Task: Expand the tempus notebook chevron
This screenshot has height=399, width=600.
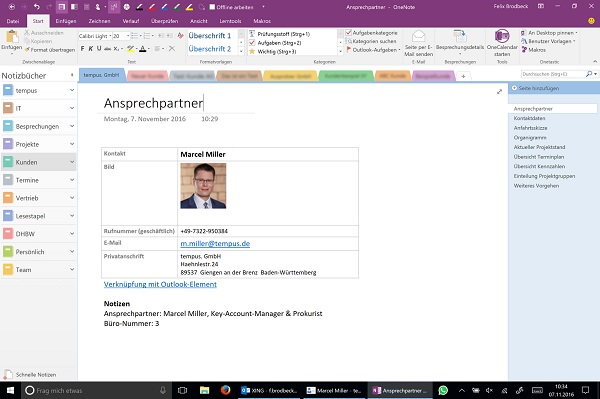Action: pos(72,90)
